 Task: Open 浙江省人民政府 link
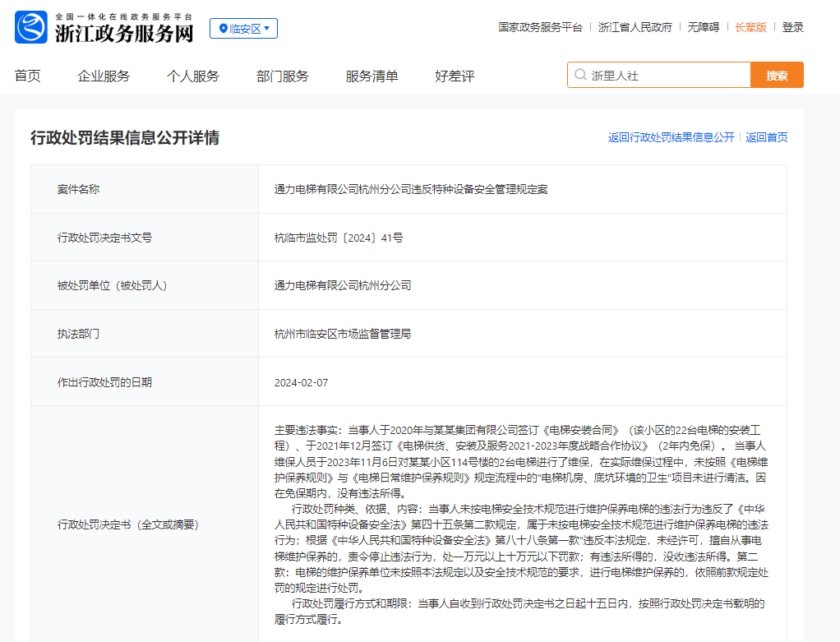(635, 27)
